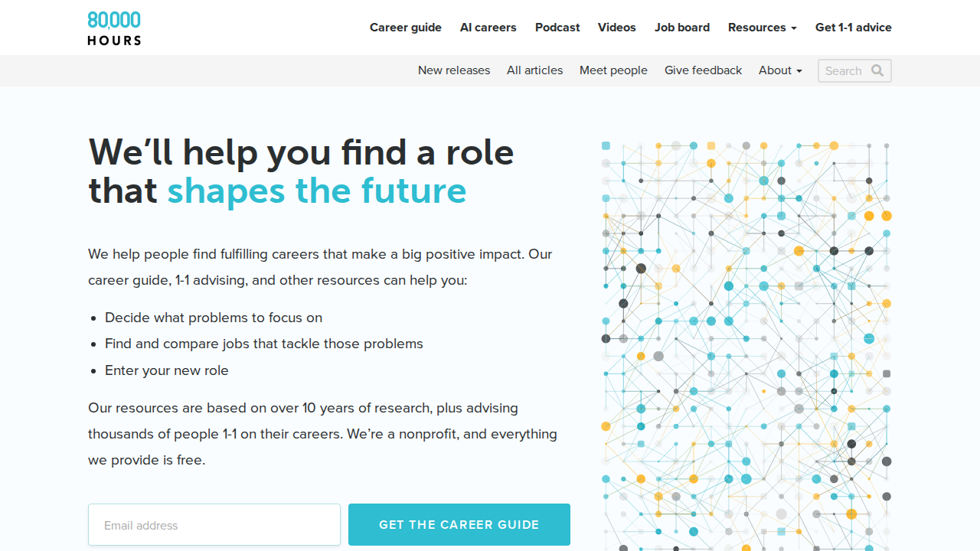Image resolution: width=980 pixels, height=551 pixels.
Task: Visit the Job board
Action: (x=681, y=28)
